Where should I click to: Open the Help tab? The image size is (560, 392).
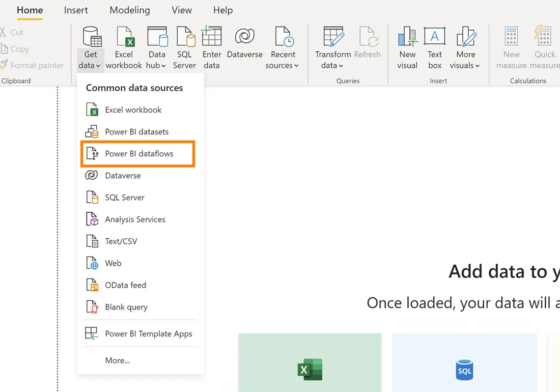223,10
